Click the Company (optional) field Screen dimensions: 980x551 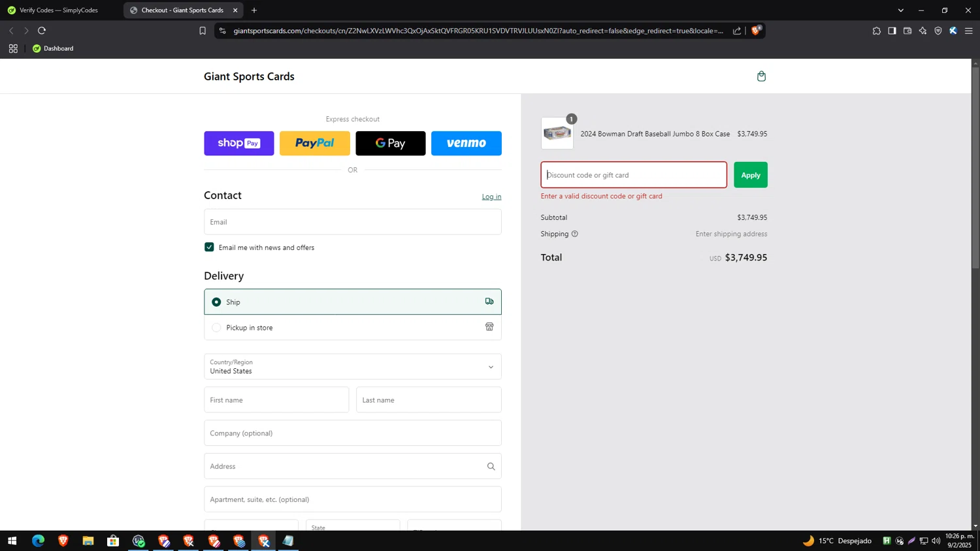tap(353, 433)
